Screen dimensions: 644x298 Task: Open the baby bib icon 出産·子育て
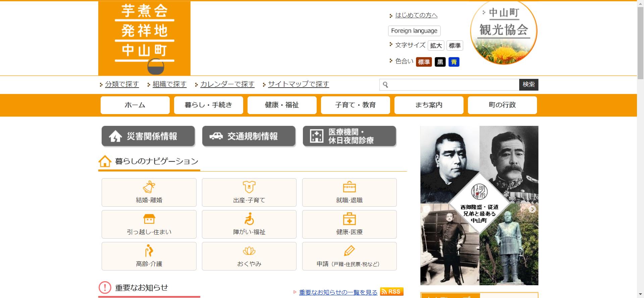point(249,187)
